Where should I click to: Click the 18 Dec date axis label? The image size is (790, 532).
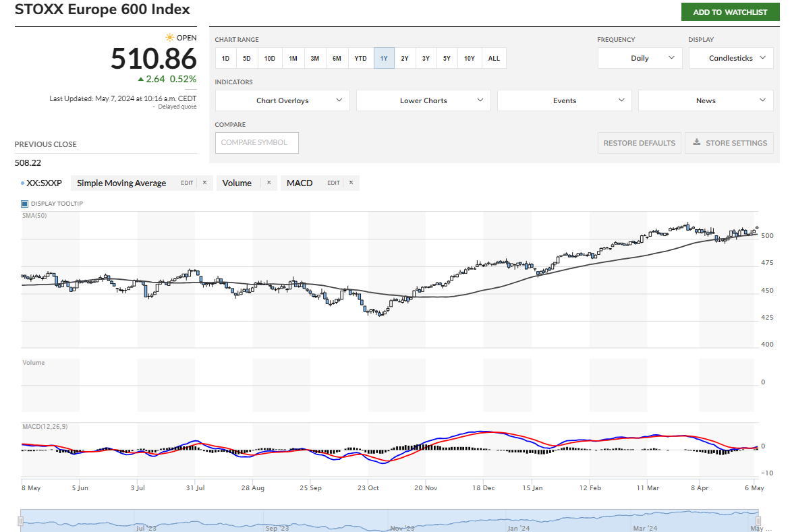pyautogui.click(x=483, y=487)
